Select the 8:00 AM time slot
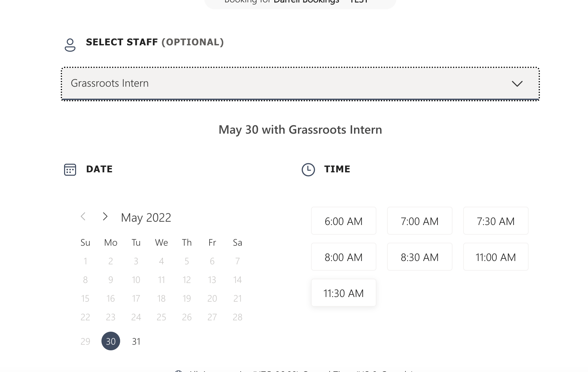 point(343,257)
